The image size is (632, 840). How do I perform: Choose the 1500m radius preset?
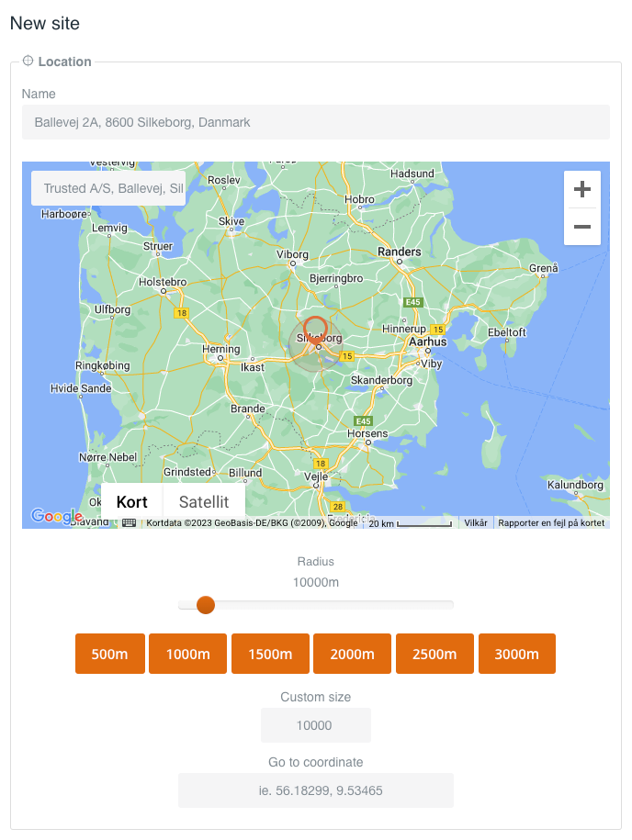click(x=270, y=654)
